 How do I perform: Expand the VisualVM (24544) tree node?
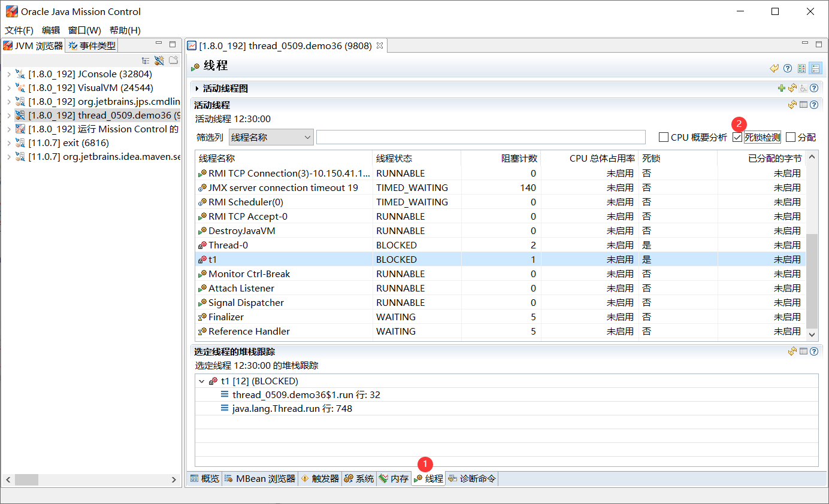click(x=8, y=88)
